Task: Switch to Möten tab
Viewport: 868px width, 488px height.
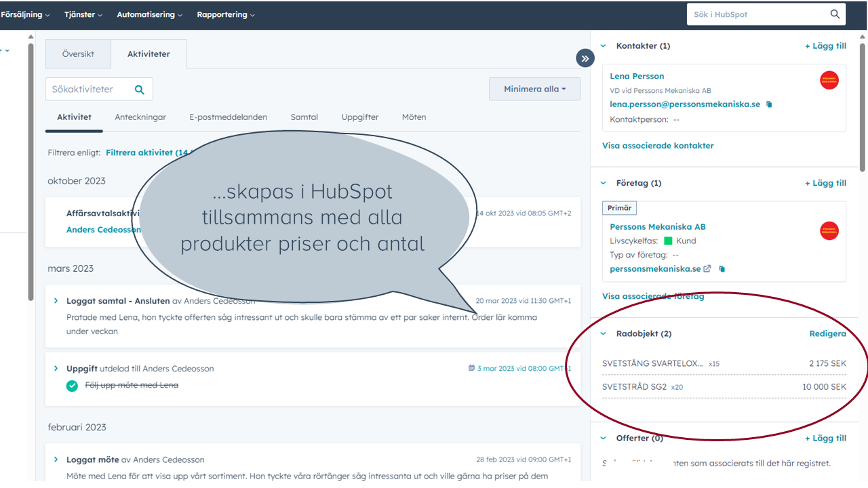Action: pos(414,117)
